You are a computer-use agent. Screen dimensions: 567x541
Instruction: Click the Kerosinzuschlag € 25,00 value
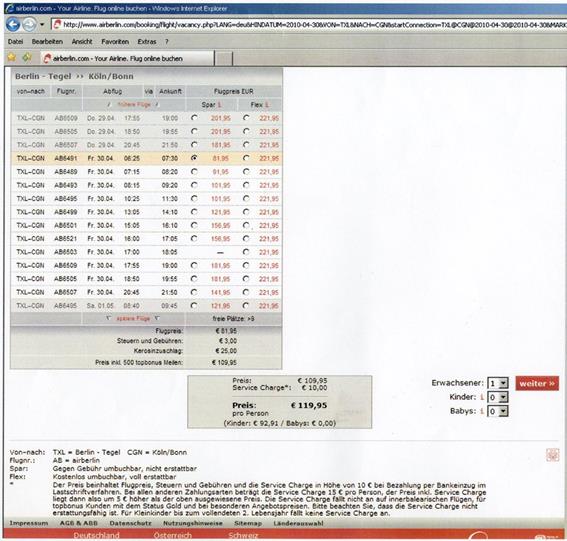(226, 351)
